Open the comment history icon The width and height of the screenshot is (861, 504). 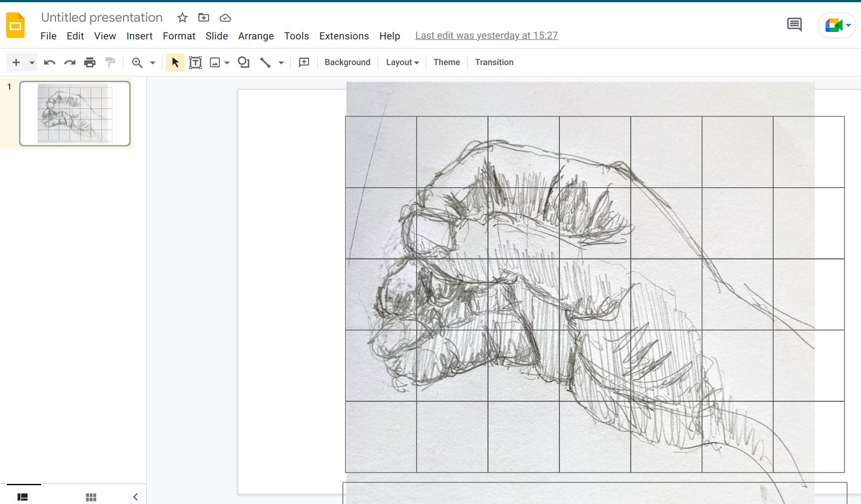[794, 25]
